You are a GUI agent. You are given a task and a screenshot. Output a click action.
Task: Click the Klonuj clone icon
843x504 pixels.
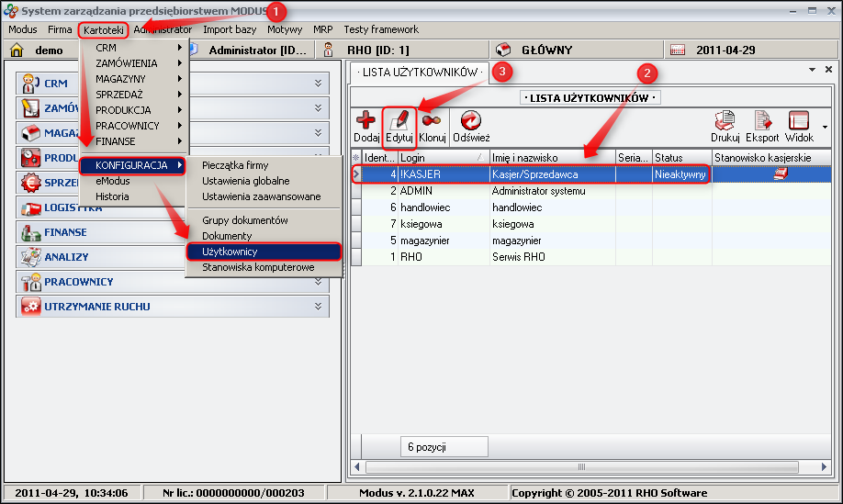(432, 120)
